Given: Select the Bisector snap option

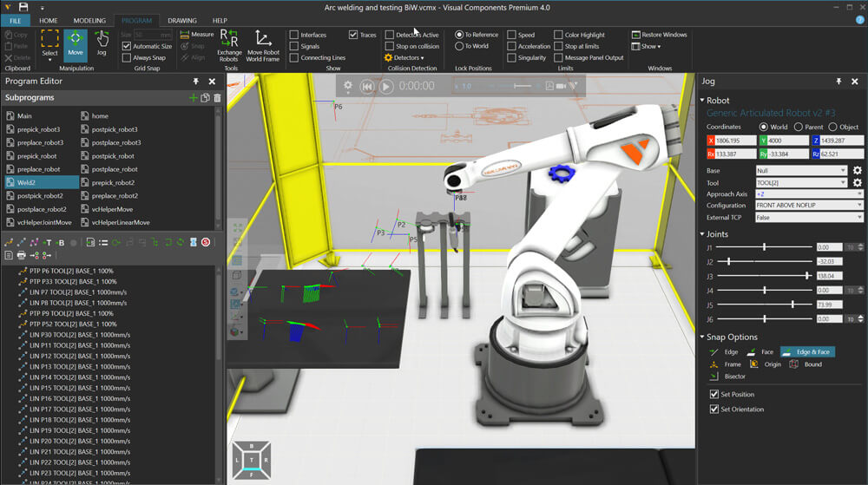Looking at the screenshot, I should click(x=728, y=376).
